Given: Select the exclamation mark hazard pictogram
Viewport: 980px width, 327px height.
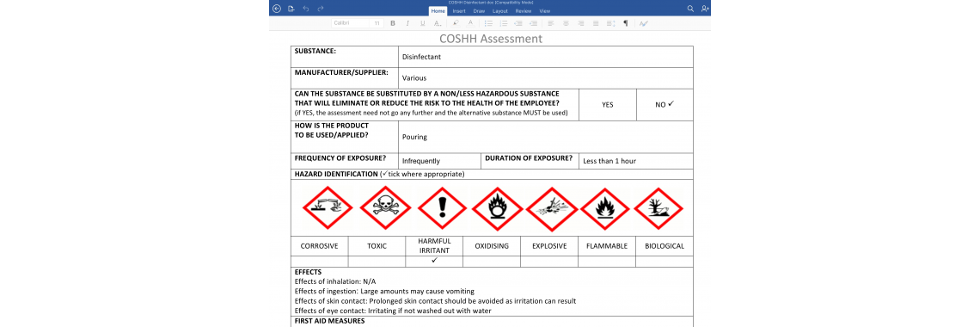Looking at the screenshot, I should 443,208.
